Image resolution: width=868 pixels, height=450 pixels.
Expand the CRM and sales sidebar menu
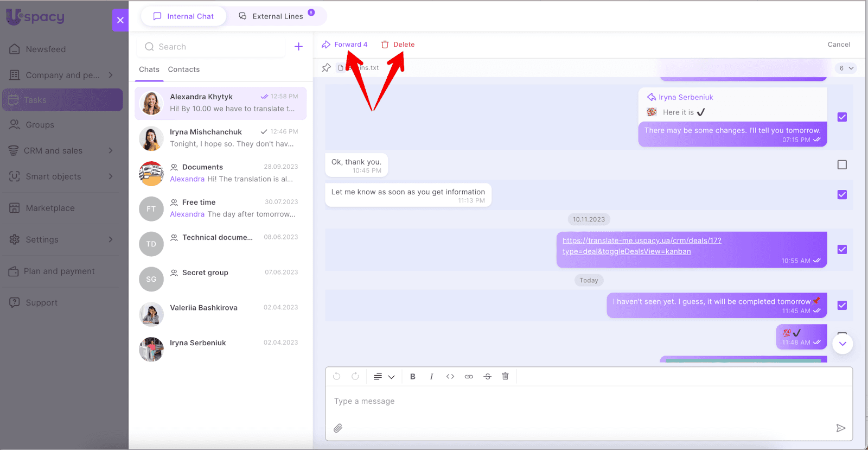(111, 150)
